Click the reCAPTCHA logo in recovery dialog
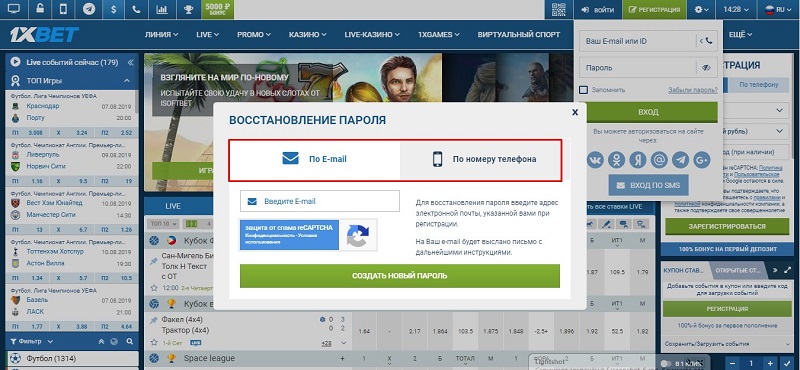800x370 pixels. click(x=358, y=235)
